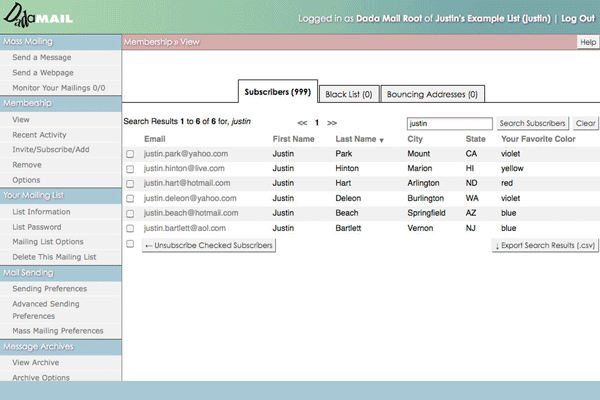The image size is (600, 400).
Task: Tick the checkbox for justin.bartlett@aol.com
Action: (130, 229)
